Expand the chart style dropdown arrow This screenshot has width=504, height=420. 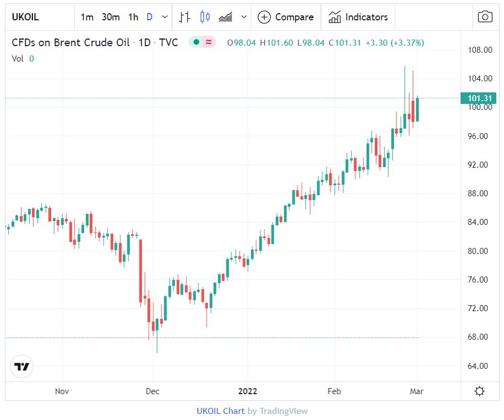click(x=244, y=17)
